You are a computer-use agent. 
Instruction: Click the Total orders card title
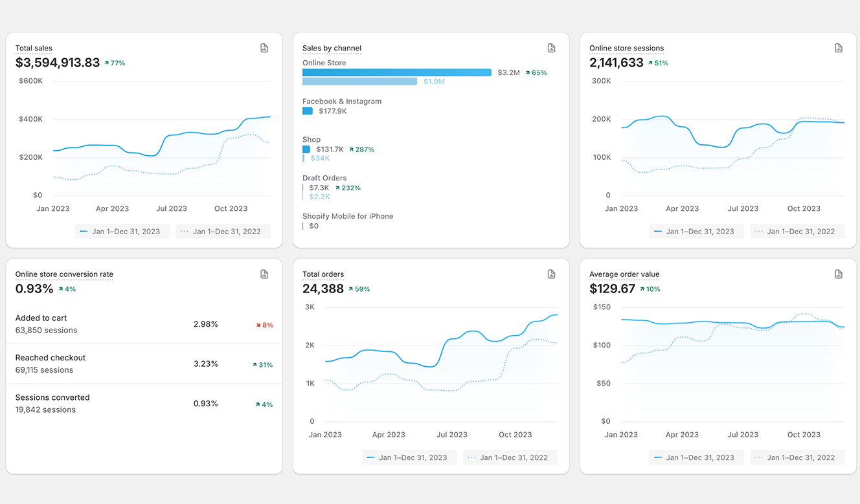pyautogui.click(x=323, y=274)
